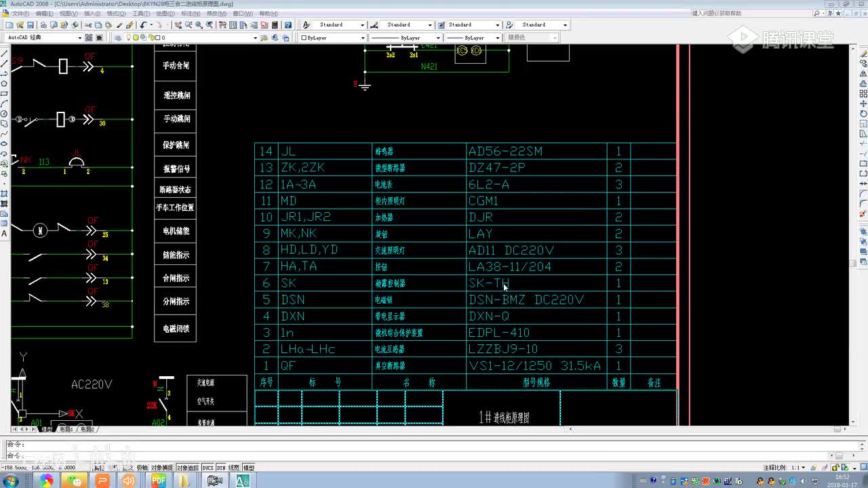Open the 视图(V) menu
868x488 pixels.
68,14
